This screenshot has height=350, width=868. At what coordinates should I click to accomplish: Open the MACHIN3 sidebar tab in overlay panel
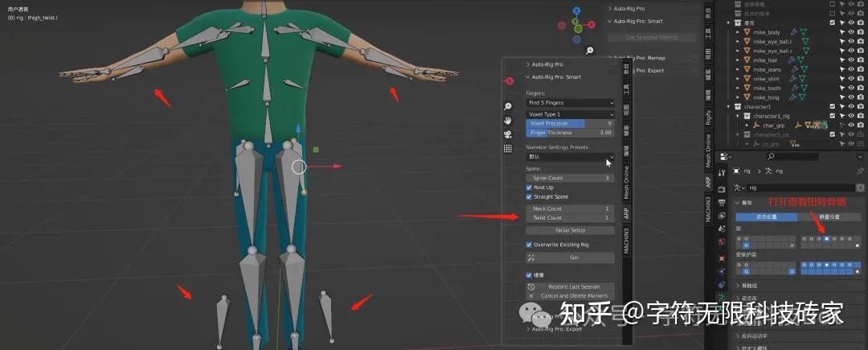626,241
